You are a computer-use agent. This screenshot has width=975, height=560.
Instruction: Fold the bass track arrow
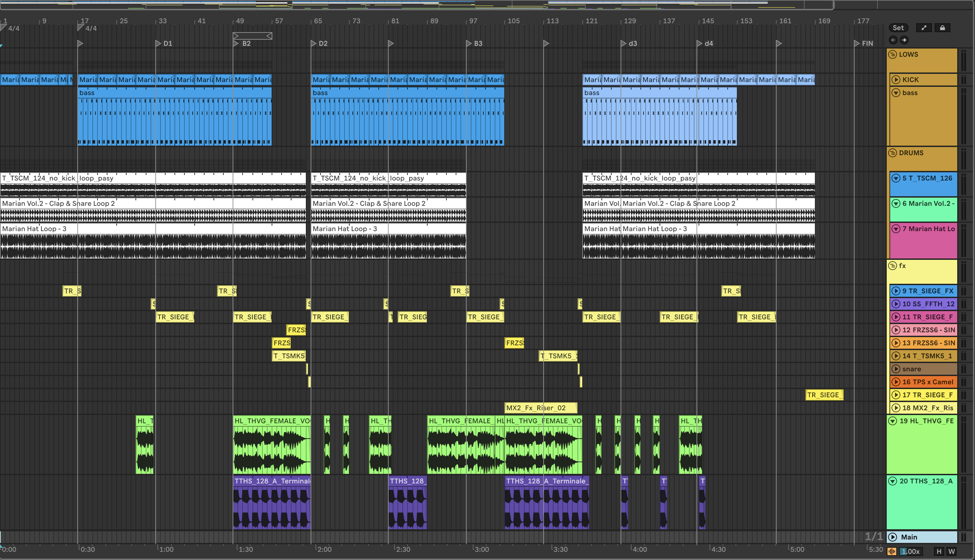pyautogui.click(x=896, y=93)
